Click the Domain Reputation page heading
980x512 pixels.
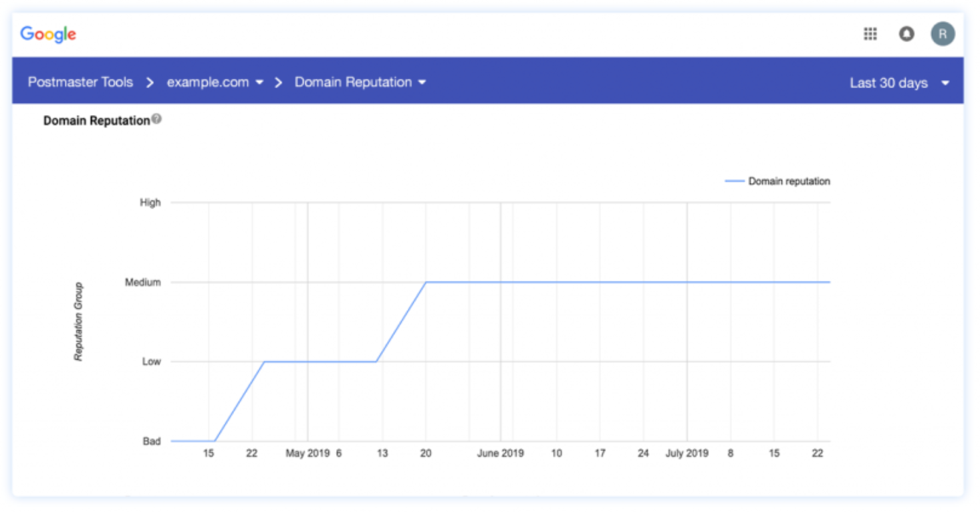[x=96, y=120]
